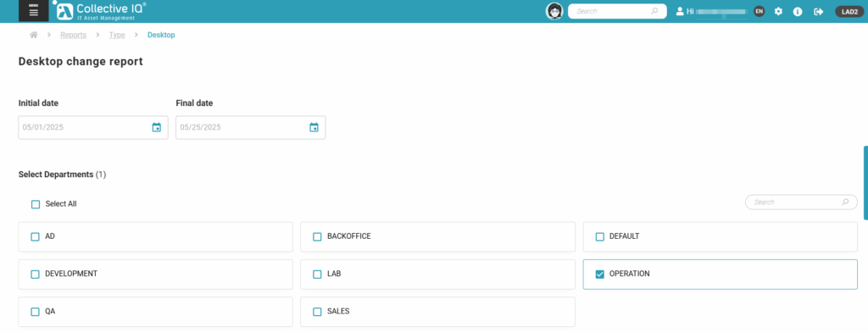Screen dimensions: 868x333
Task: Check the BACKOFFICE department checkbox
Action: coord(317,236)
